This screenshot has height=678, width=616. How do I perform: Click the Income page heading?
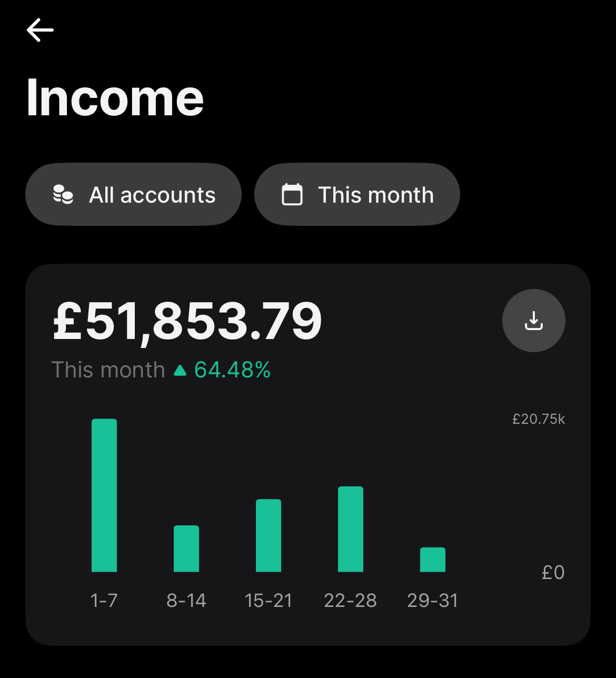pos(115,97)
